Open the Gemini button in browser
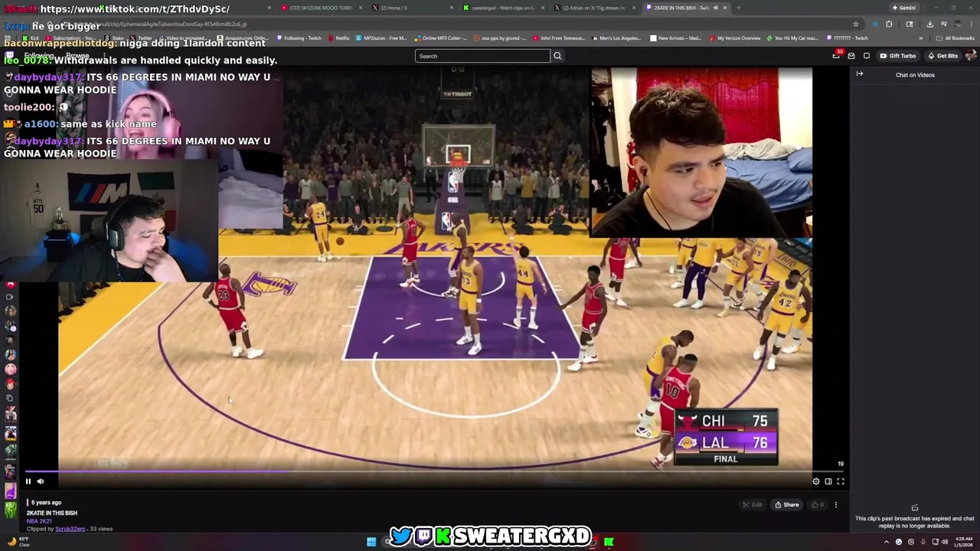 tap(904, 8)
